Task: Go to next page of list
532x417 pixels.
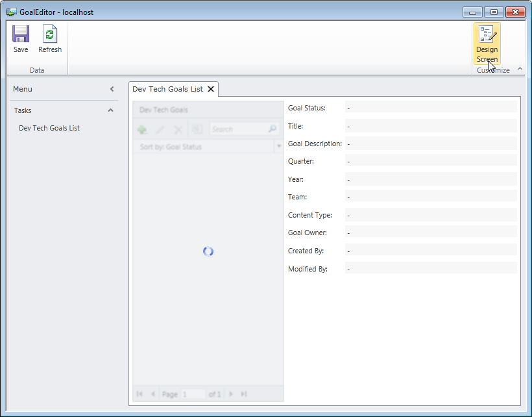Action: coord(231,394)
